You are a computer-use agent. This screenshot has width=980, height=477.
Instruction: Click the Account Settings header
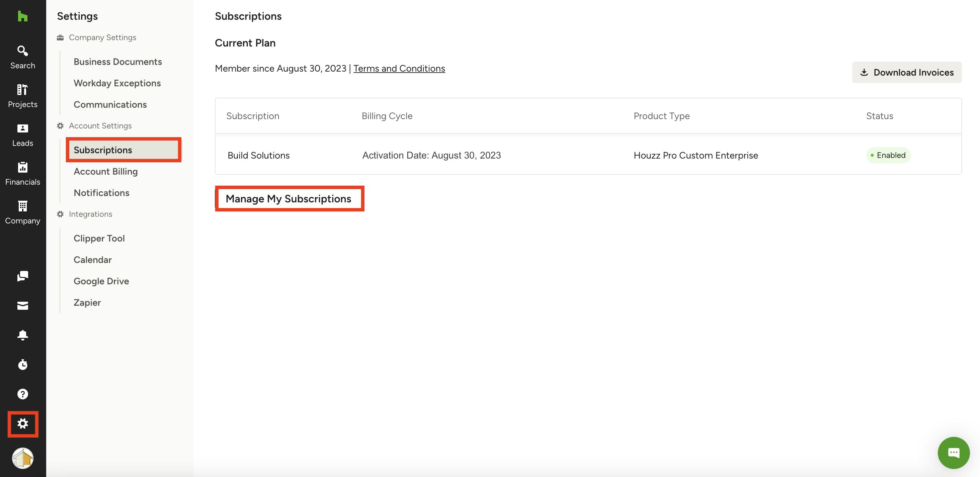pos(100,125)
